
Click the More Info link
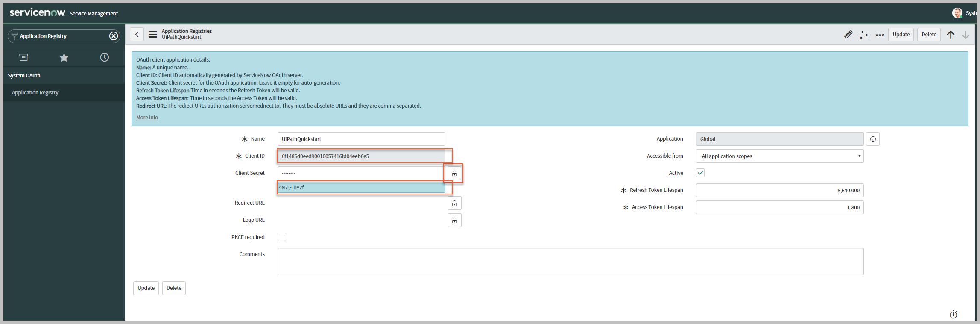(x=147, y=118)
